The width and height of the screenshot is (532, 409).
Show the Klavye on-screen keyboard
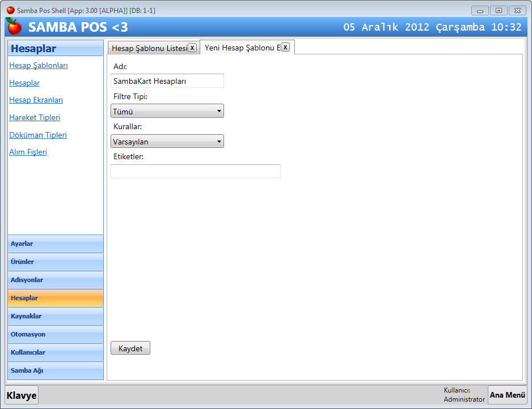tap(22, 395)
